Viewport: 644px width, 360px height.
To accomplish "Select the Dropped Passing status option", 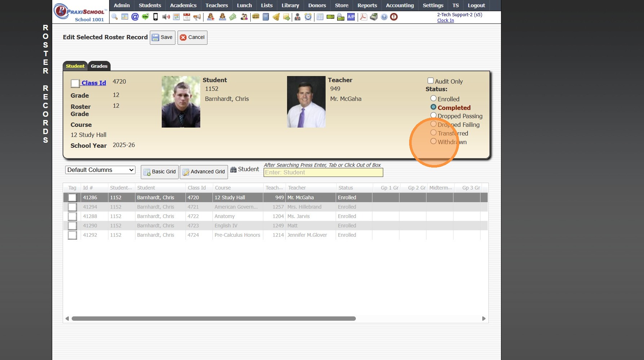I will click(433, 115).
